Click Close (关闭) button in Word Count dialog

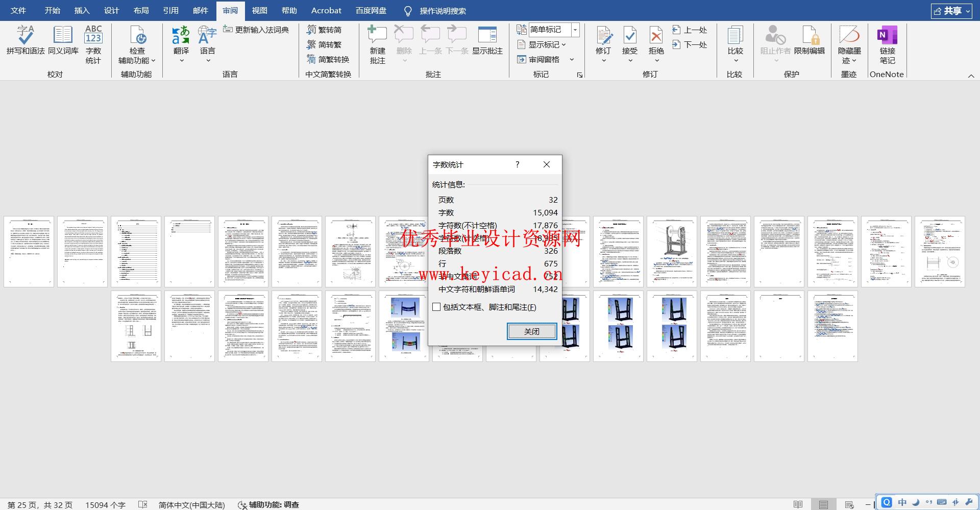532,331
